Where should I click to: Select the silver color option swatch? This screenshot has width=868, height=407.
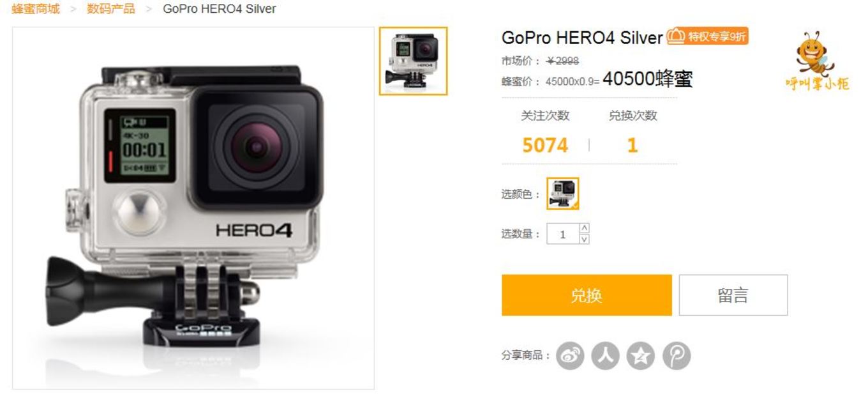(x=563, y=194)
